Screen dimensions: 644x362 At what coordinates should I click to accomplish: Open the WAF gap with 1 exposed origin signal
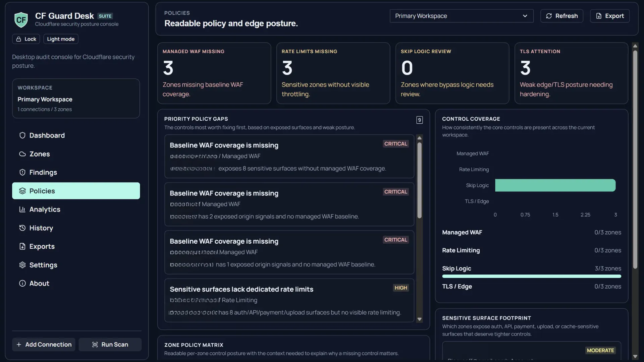click(x=289, y=252)
